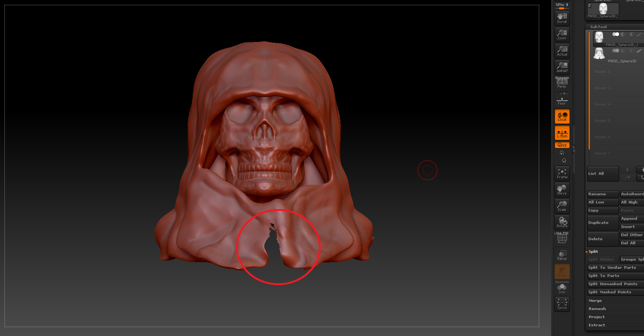Viewport: 644px width, 336px height.
Task: Activate the Zoom view tool
Action: [x=562, y=35]
